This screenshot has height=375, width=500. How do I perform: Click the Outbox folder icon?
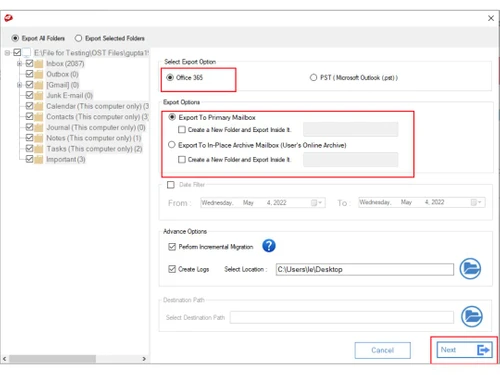tap(39, 74)
